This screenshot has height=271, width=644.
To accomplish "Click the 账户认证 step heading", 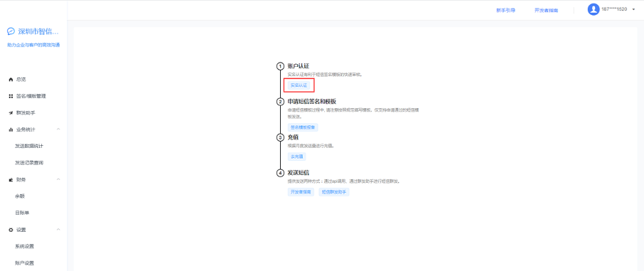I will (x=298, y=66).
